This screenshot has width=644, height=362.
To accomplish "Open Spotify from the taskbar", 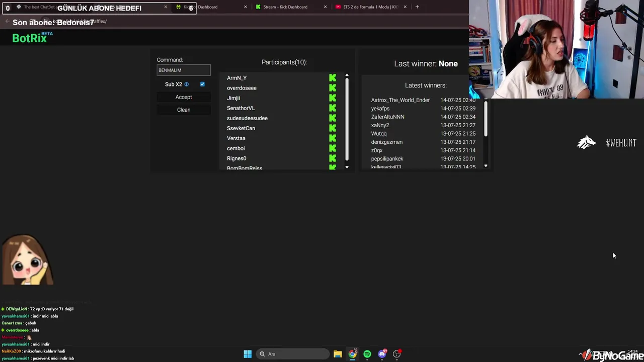I will tap(367, 354).
